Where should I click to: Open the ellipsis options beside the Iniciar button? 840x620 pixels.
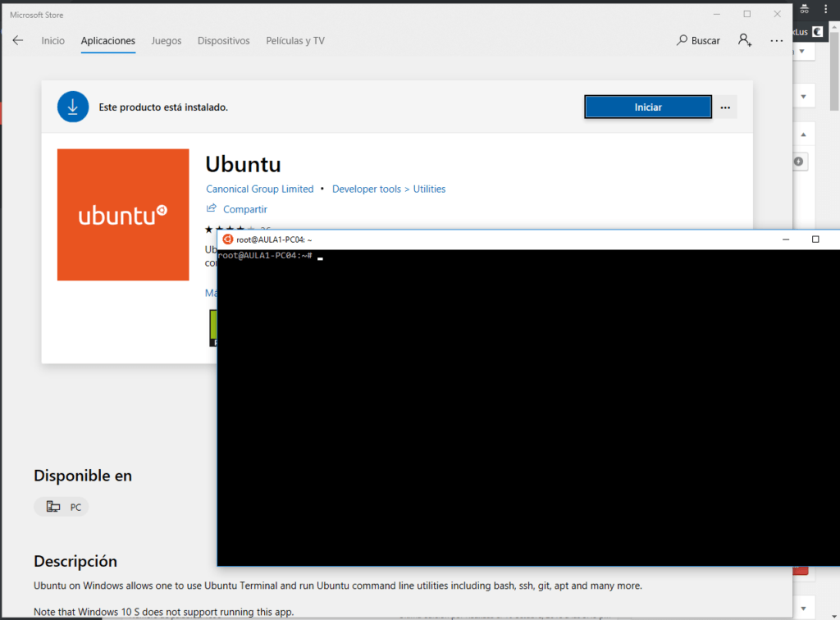(725, 107)
